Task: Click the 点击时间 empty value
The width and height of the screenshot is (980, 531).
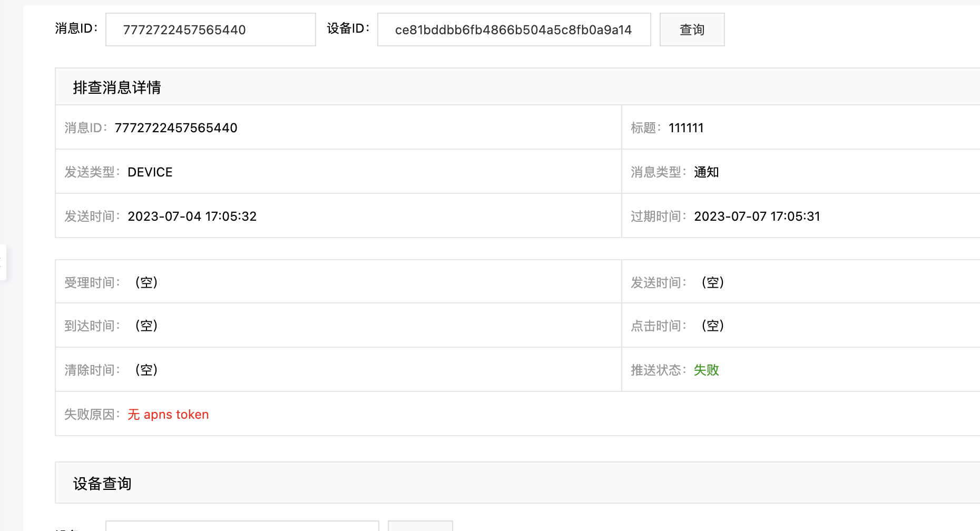Action: [x=713, y=326]
